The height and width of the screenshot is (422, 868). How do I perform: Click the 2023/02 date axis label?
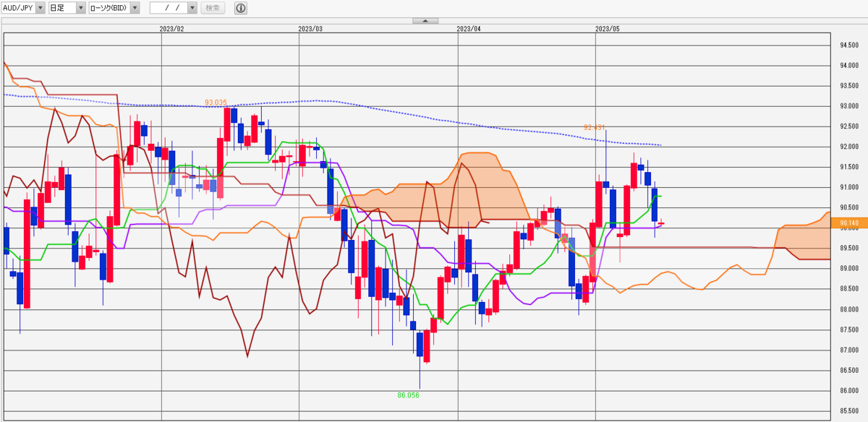[171, 29]
